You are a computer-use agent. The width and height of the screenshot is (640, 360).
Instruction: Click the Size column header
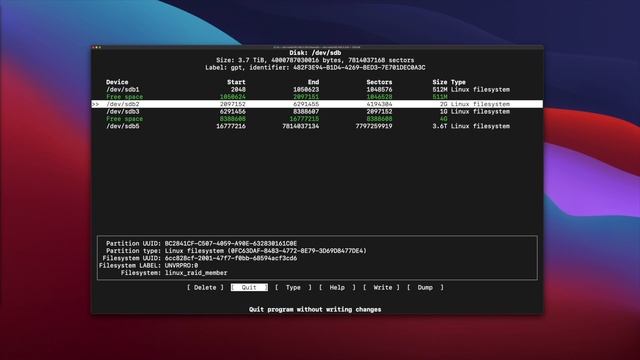440,82
